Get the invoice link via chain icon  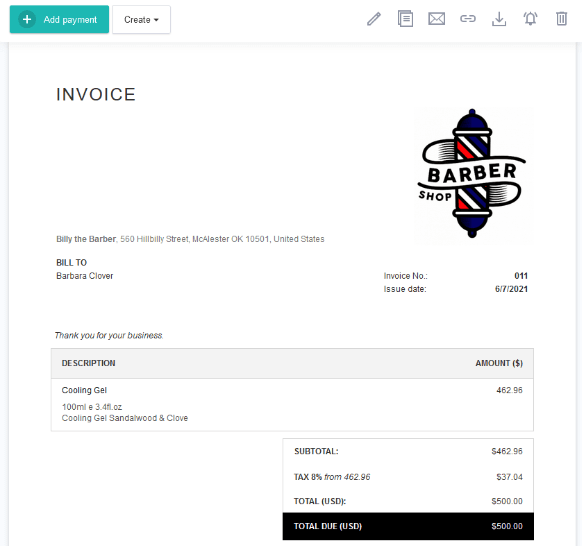click(468, 19)
